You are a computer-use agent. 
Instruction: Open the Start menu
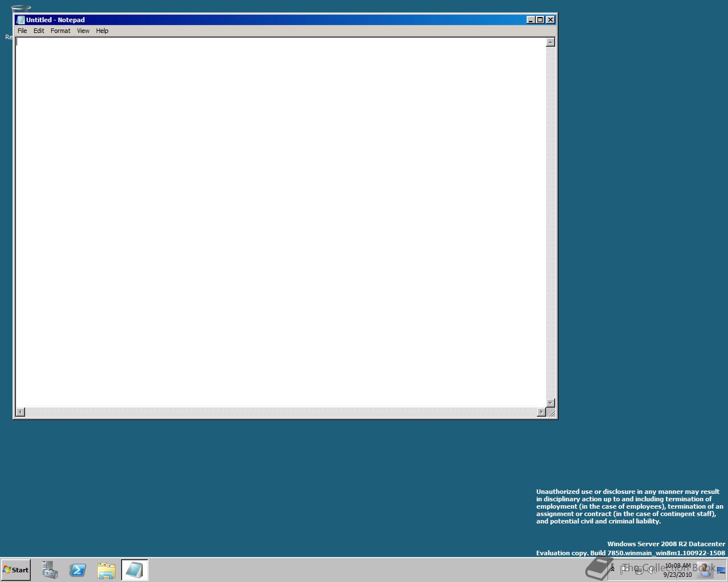point(16,569)
